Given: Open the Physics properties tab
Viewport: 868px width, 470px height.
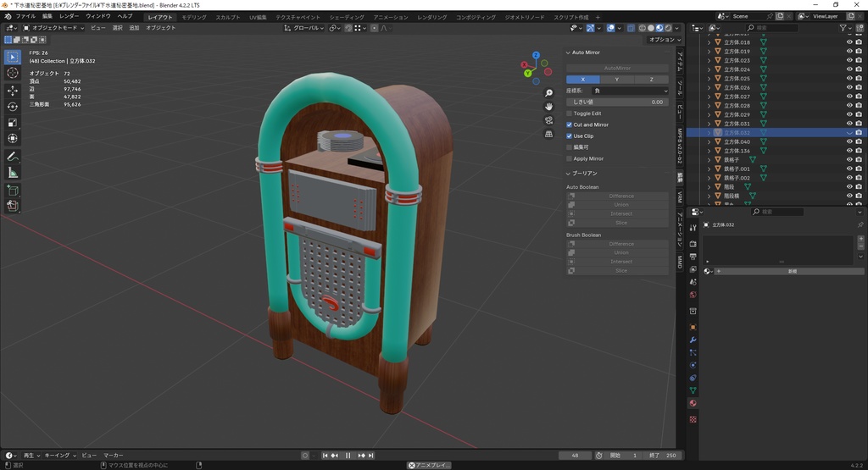Looking at the screenshot, I should (x=693, y=365).
